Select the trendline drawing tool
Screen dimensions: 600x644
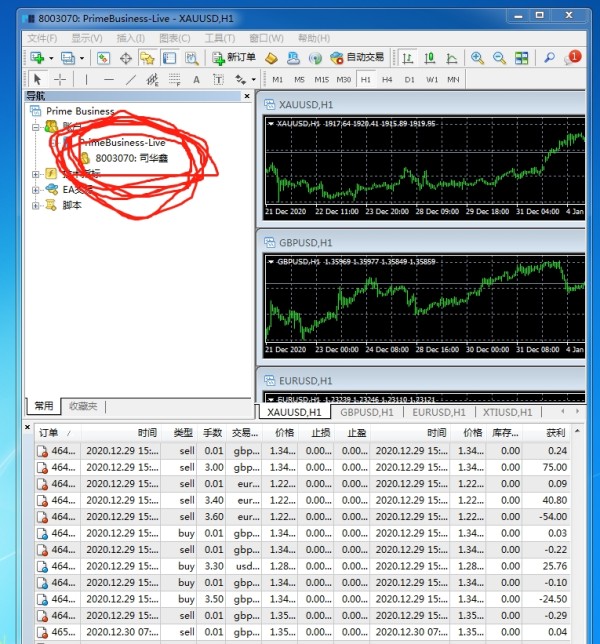tap(131, 79)
